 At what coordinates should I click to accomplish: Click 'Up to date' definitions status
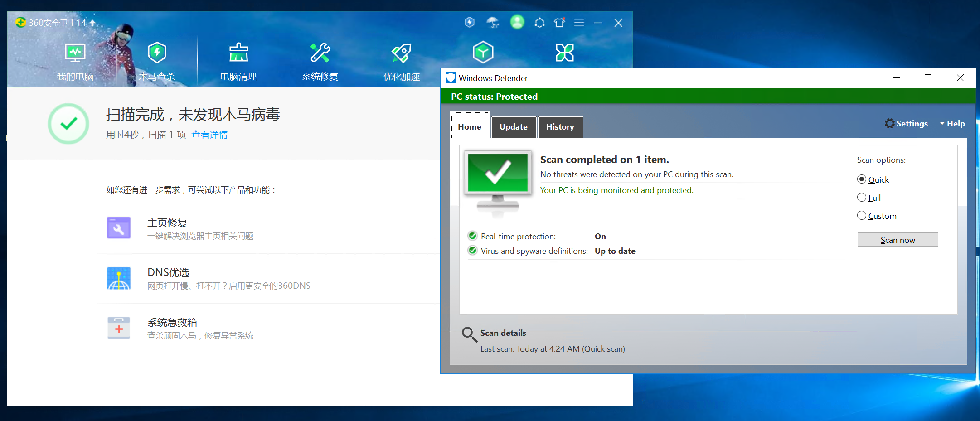coord(615,251)
